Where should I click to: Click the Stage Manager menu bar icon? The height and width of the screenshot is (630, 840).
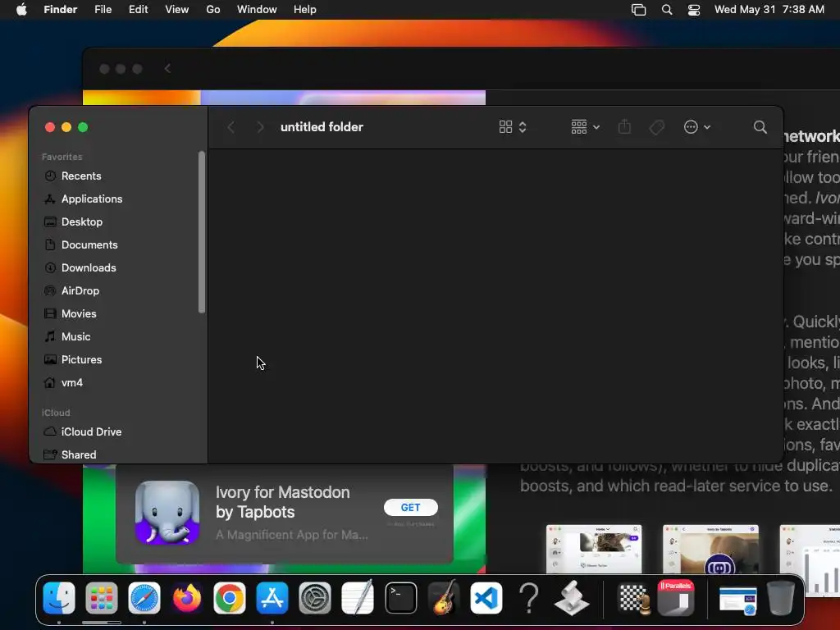click(x=638, y=10)
